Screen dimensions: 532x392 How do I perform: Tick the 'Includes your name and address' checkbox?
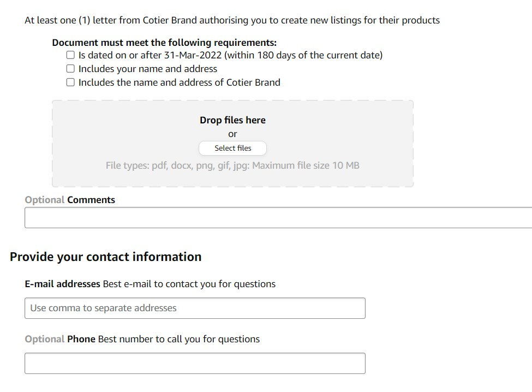[x=70, y=69]
